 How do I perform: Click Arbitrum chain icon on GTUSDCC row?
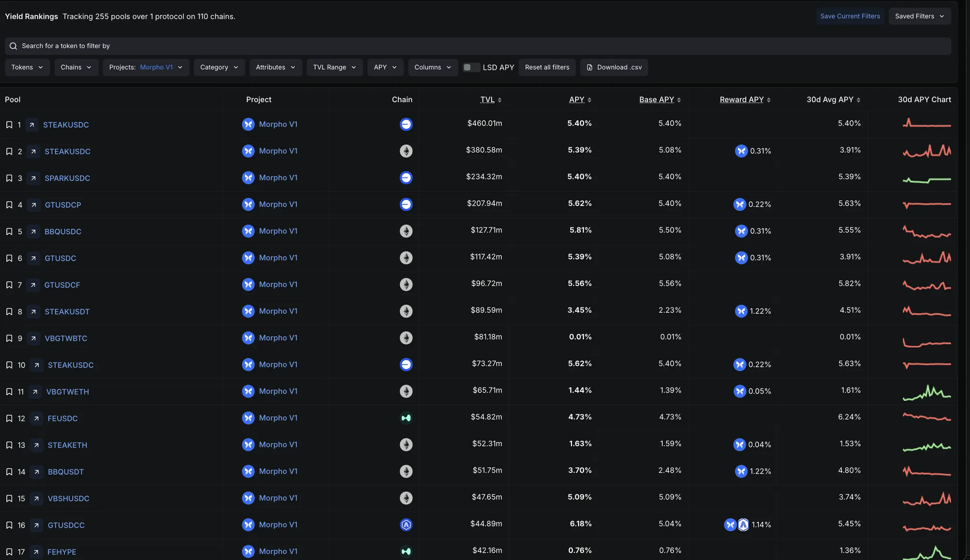pyautogui.click(x=406, y=525)
